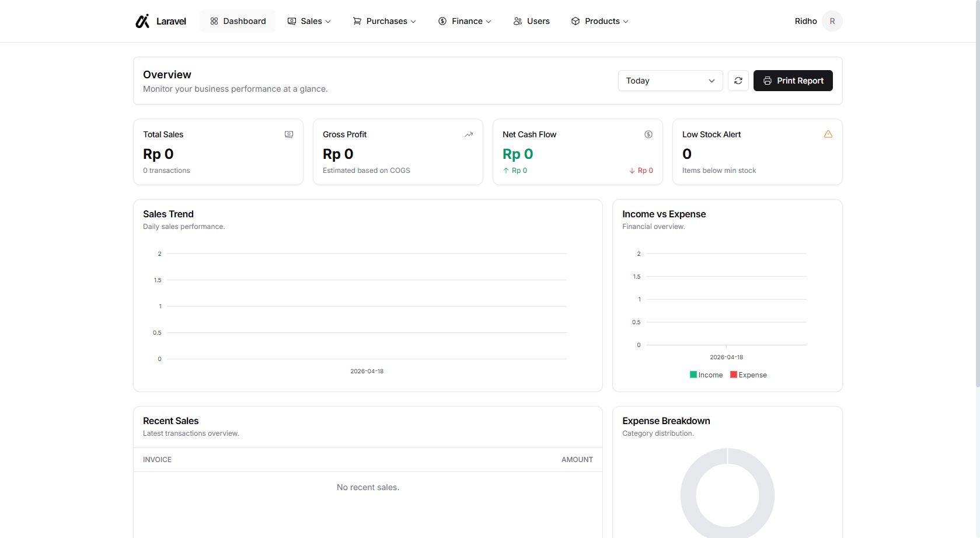The height and width of the screenshot is (538, 980).
Task: Click Income vs Expense 2026-04-18 label
Action: (727, 357)
